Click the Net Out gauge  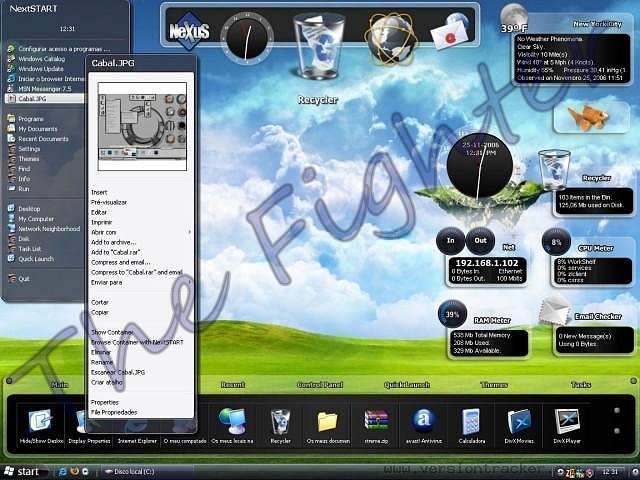click(x=480, y=241)
